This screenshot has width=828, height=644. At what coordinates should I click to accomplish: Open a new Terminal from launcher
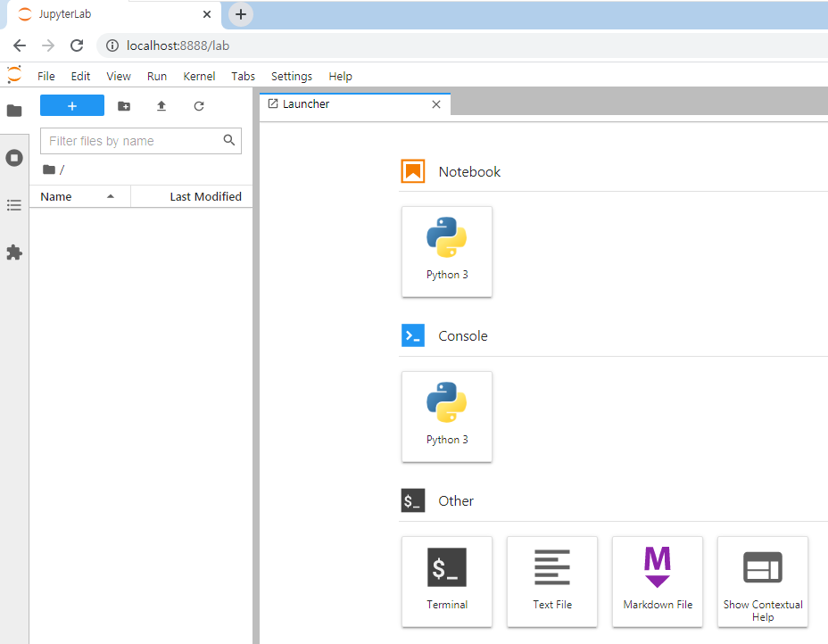(447, 582)
